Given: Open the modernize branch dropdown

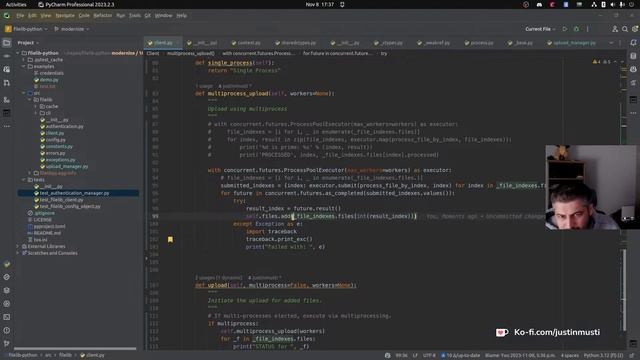Looking at the screenshot, I should (72, 29).
